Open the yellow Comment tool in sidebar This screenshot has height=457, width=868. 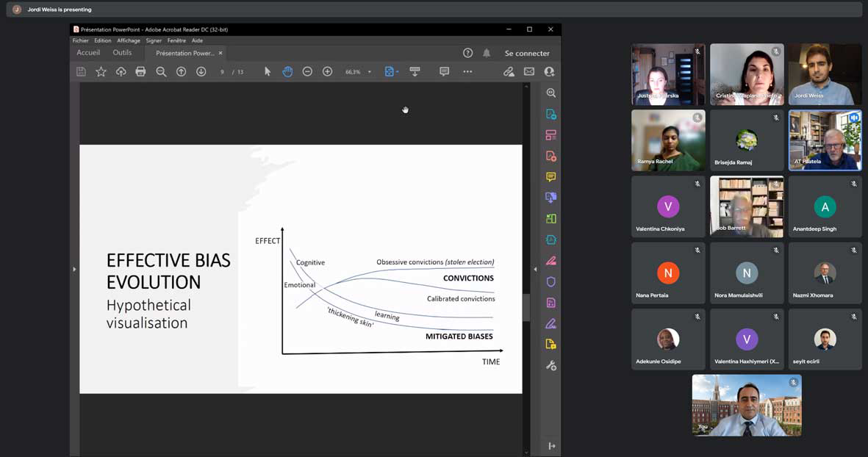pyautogui.click(x=550, y=177)
